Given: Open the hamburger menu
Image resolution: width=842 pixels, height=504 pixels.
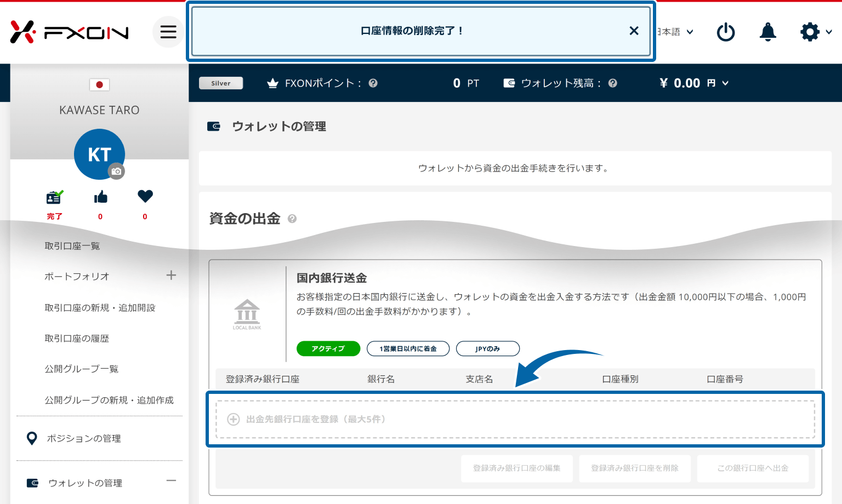Looking at the screenshot, I should pos(168,32).
